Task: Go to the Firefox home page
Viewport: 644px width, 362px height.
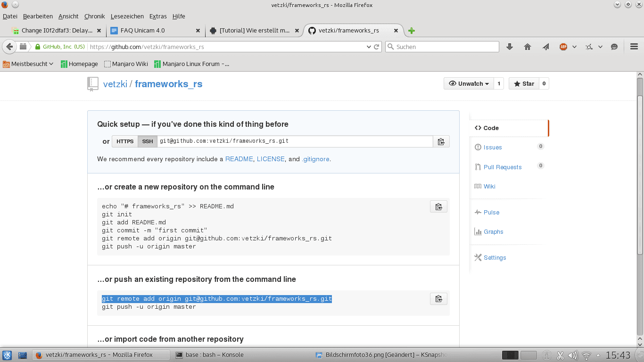Action: point(528,47)
